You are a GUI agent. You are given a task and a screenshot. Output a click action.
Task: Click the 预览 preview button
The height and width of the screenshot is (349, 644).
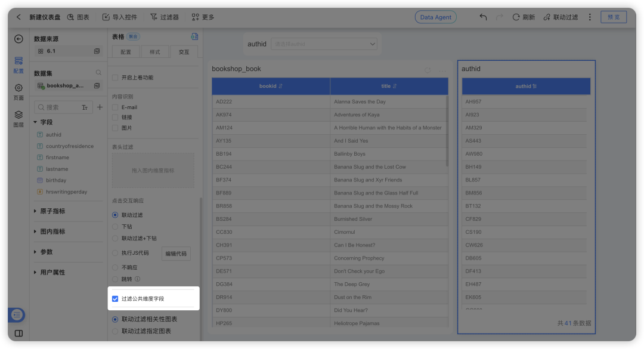(x=614, y=17)
